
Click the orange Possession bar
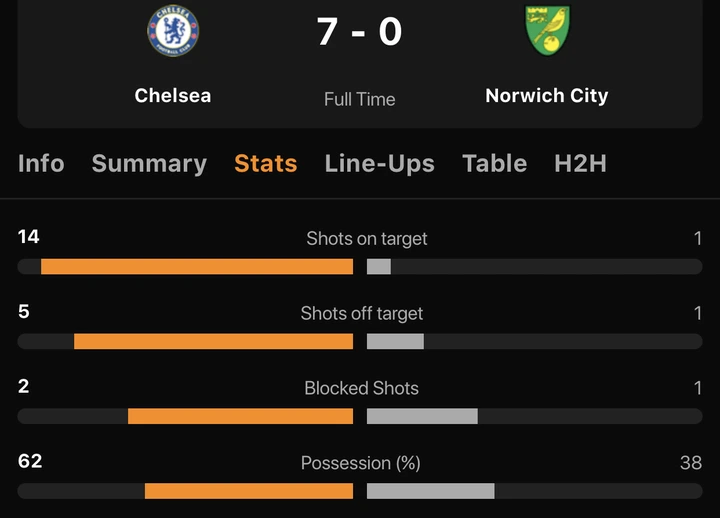[x=249, y=491]
